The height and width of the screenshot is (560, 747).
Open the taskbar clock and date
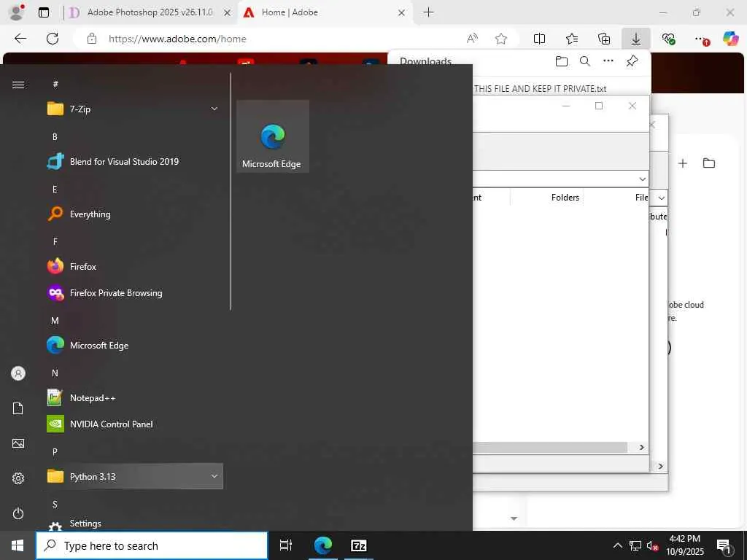[x=684, y=545]
